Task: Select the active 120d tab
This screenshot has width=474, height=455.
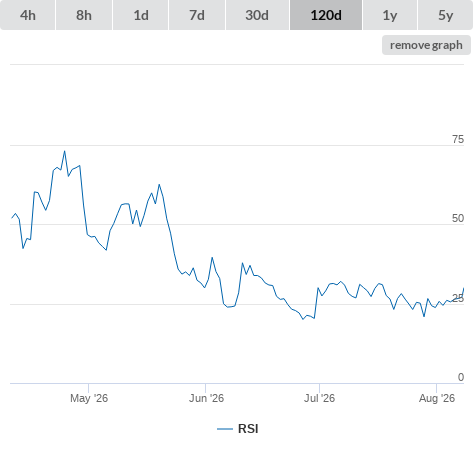Action: tap(326, 15)
